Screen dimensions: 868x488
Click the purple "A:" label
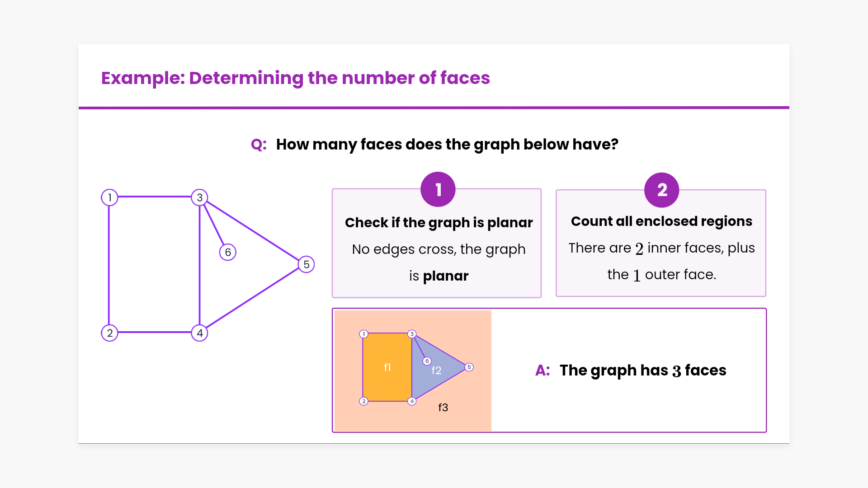[542, 370]
